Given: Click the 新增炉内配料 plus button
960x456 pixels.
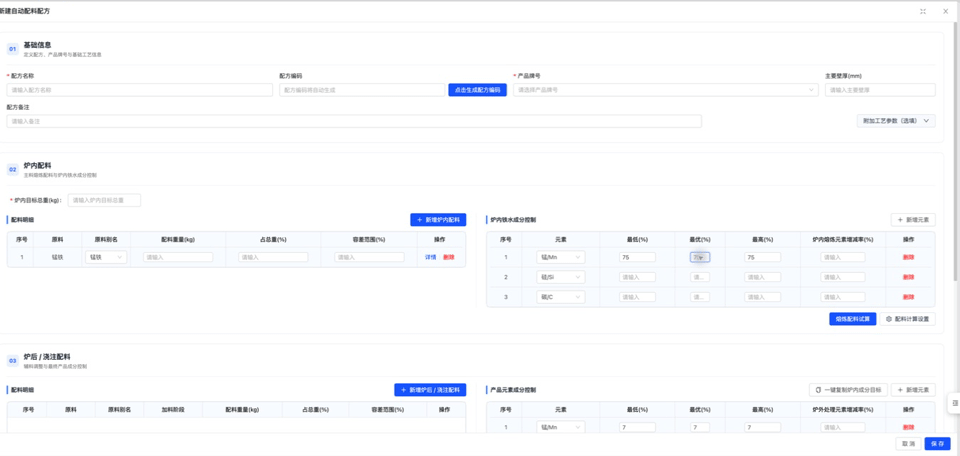Looking at the screenshot, I should point(438,220).
